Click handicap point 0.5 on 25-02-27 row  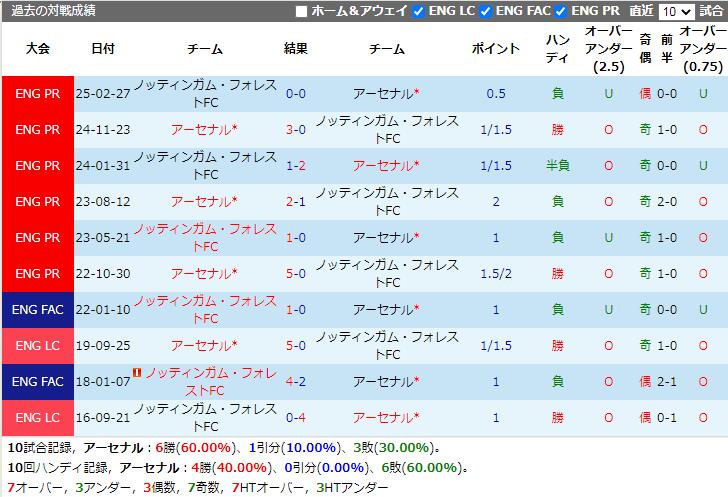[x=496, y=94]
